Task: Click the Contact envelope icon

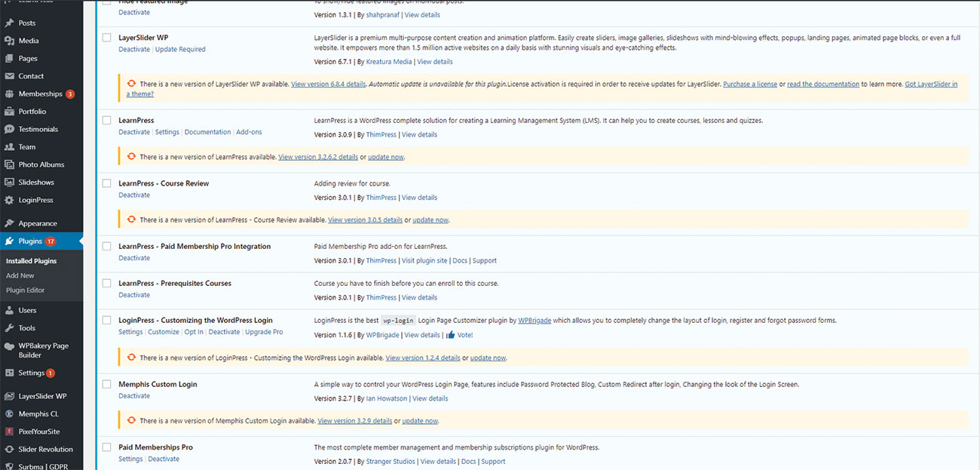Action: pos(9,76)
